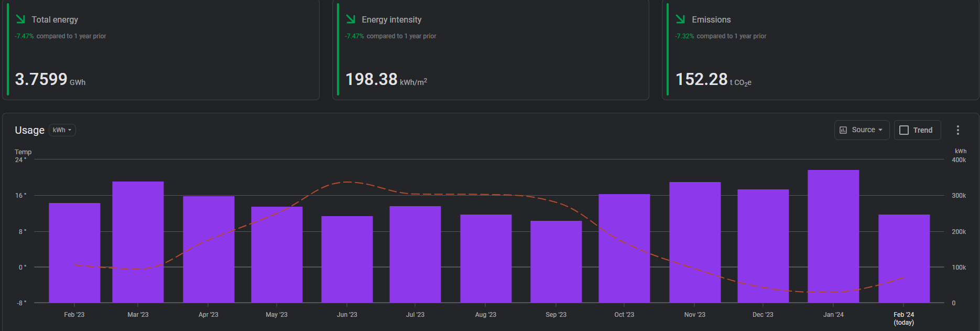Select the Jul '23 usage bar
This screenshot has width=980, height=331.
(415, 254)
